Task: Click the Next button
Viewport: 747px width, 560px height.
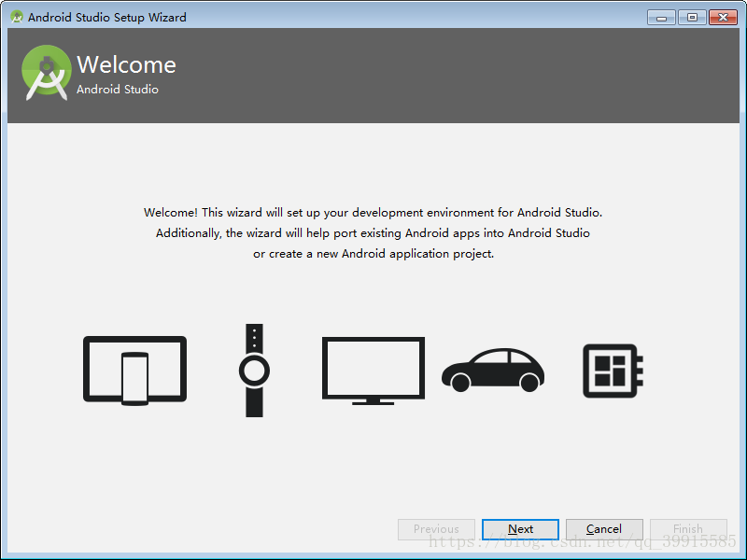Action: click(520, 529)
